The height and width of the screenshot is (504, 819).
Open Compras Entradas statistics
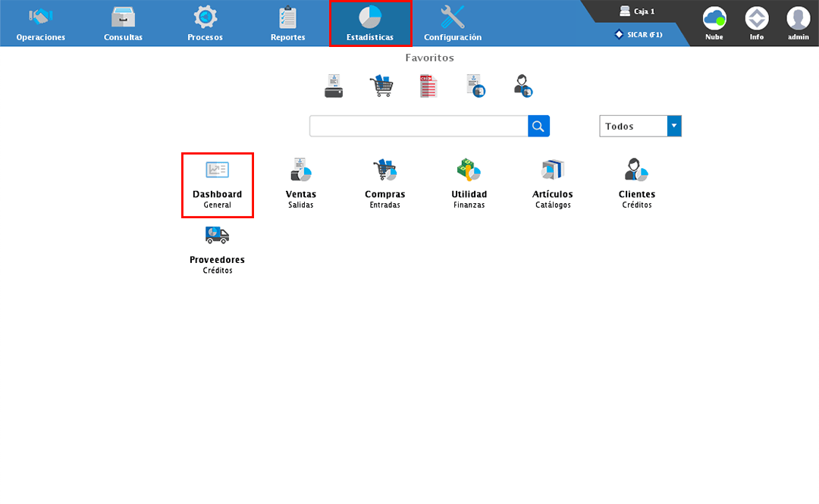pyautogui.click(x=384, y=184)
